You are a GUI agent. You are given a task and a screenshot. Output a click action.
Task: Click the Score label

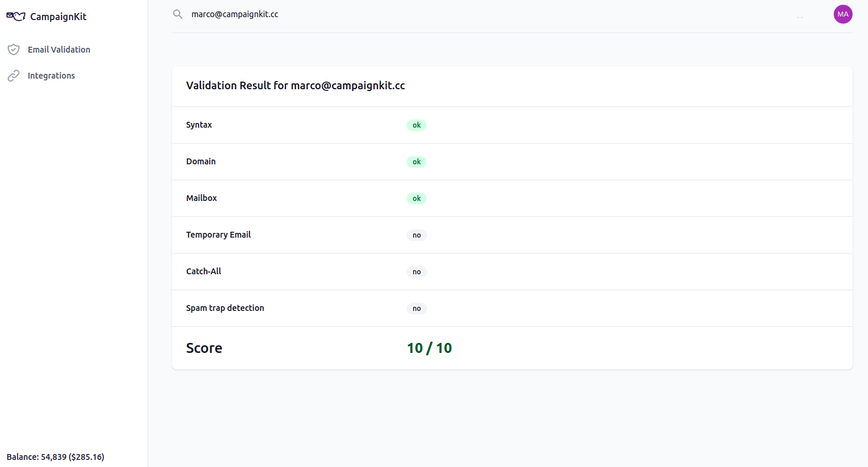204,348
